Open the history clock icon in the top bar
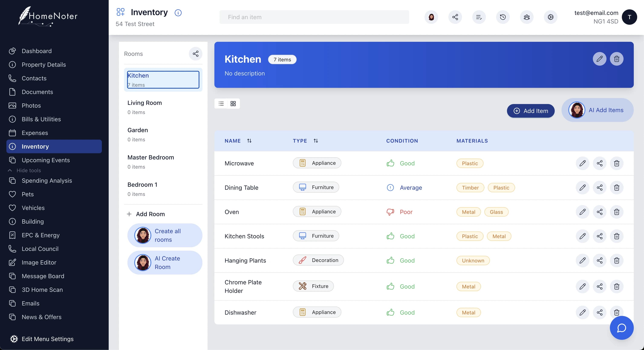 503,17
